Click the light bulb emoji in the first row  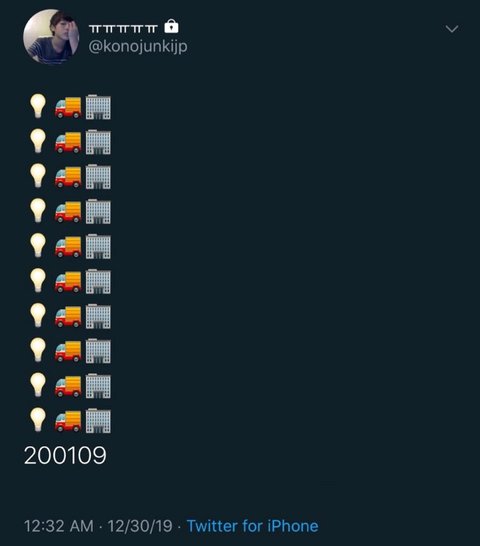[x=38, y=106]
